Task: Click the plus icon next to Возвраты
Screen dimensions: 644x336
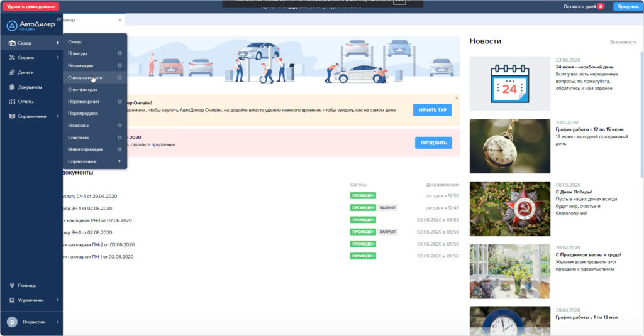Action: pos(119,126)
